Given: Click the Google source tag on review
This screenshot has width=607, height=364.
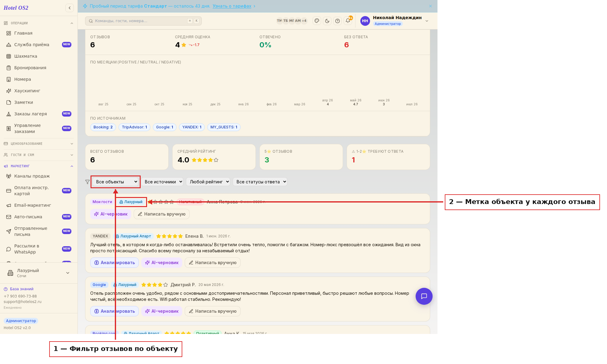Looking at the screenshot, I should pos(99,285).
